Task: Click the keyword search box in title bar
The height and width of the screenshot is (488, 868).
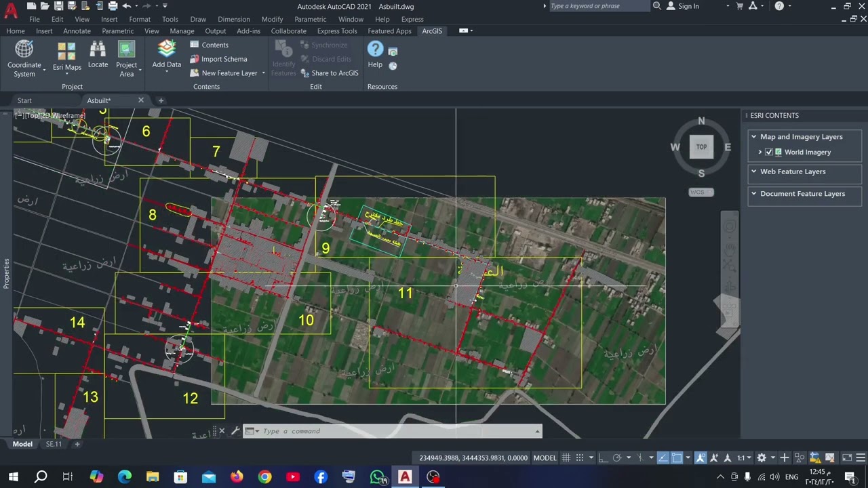Action: [x=599, y=6]
